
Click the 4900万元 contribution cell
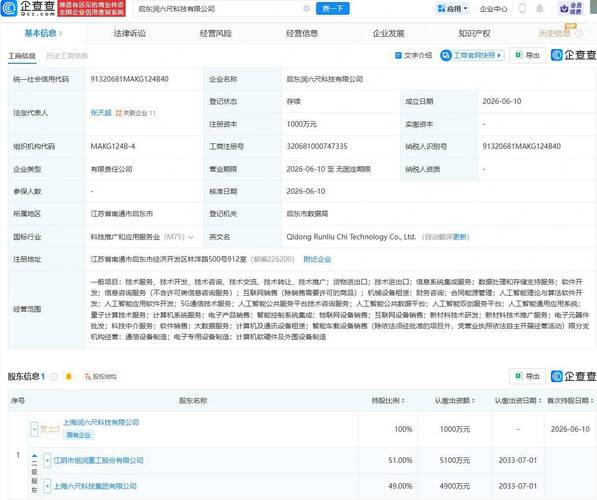click(x=455, y=486)
